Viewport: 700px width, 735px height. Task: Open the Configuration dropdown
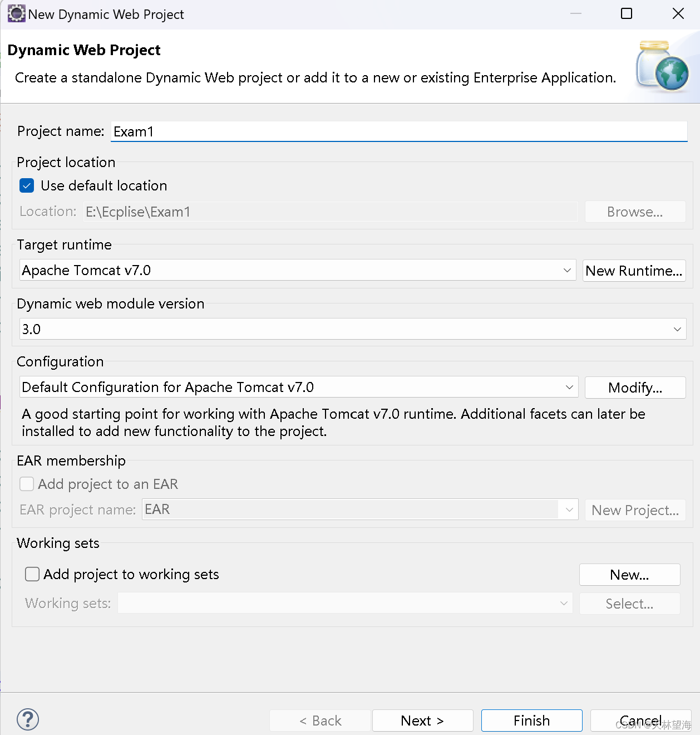[569, 387]
